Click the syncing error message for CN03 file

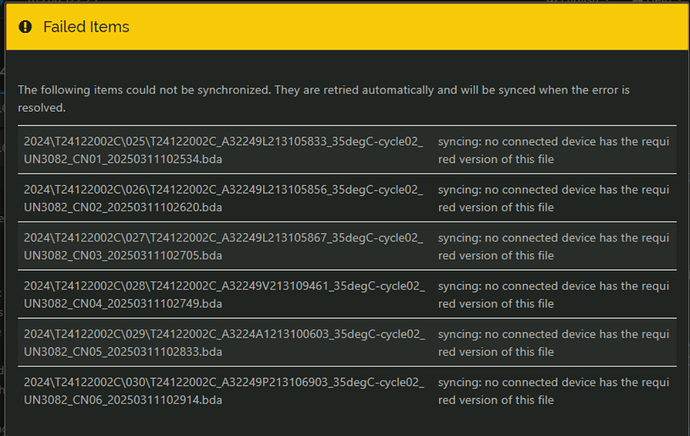(x=554, y=247)
